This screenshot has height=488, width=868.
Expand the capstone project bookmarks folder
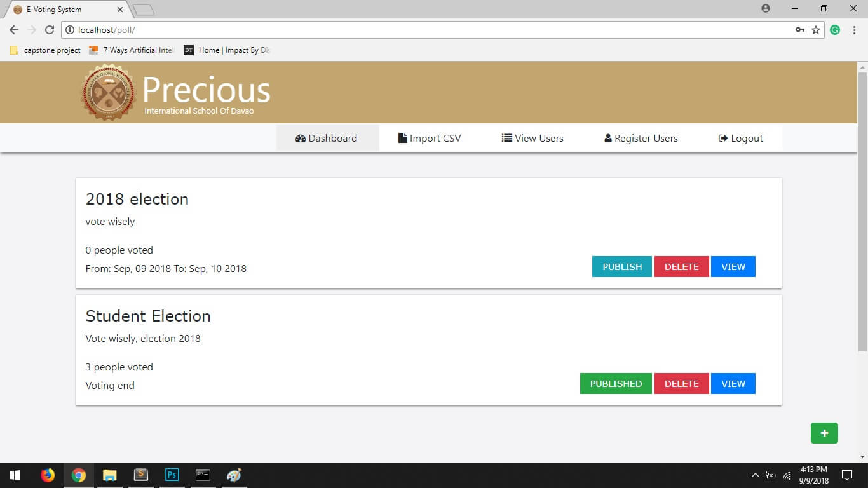tap(46, 50)
